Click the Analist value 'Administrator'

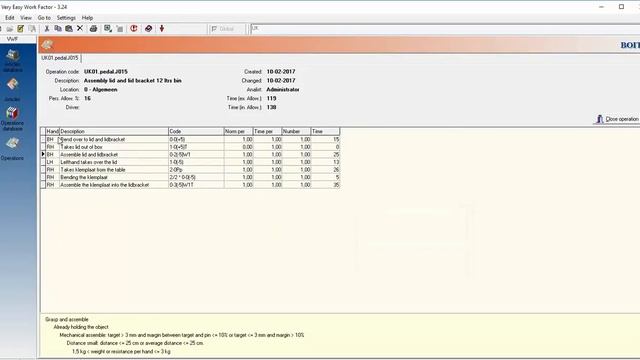(283, 90)
